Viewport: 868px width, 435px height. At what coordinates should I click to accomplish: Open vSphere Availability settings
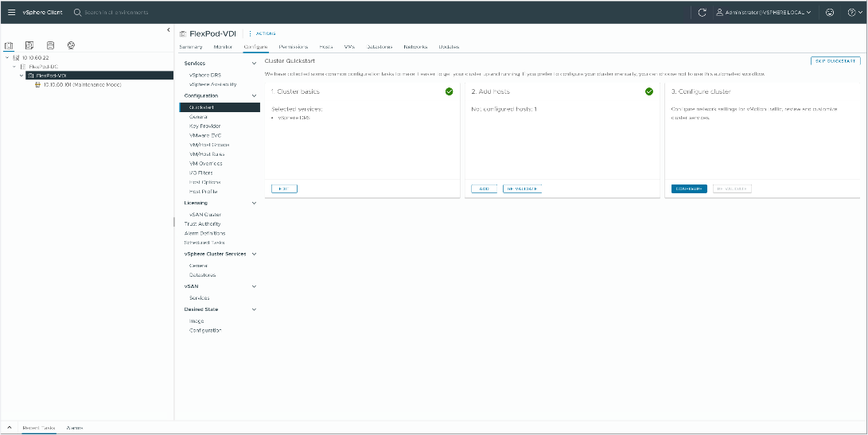pyautogui.click(x=212, y=84)
